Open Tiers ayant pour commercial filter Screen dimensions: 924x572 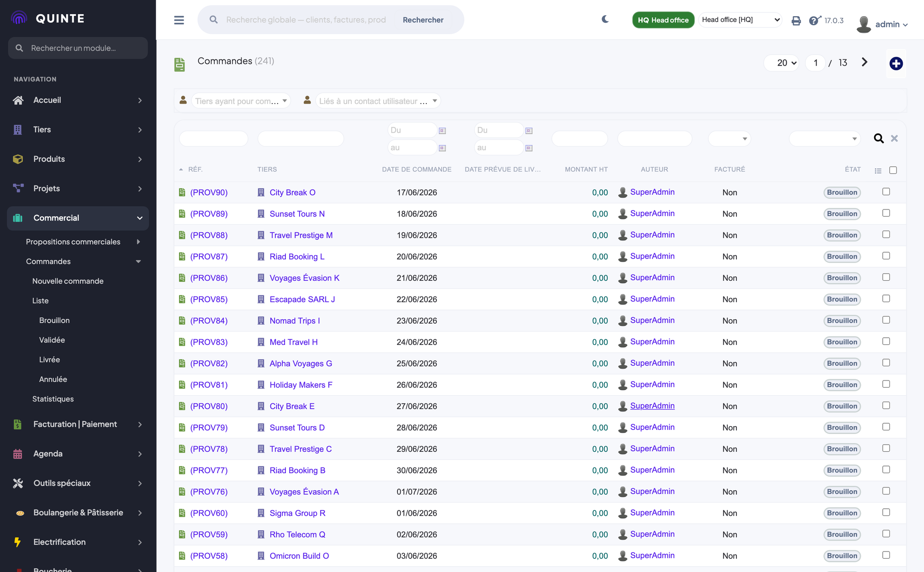(x=241, y=101)
